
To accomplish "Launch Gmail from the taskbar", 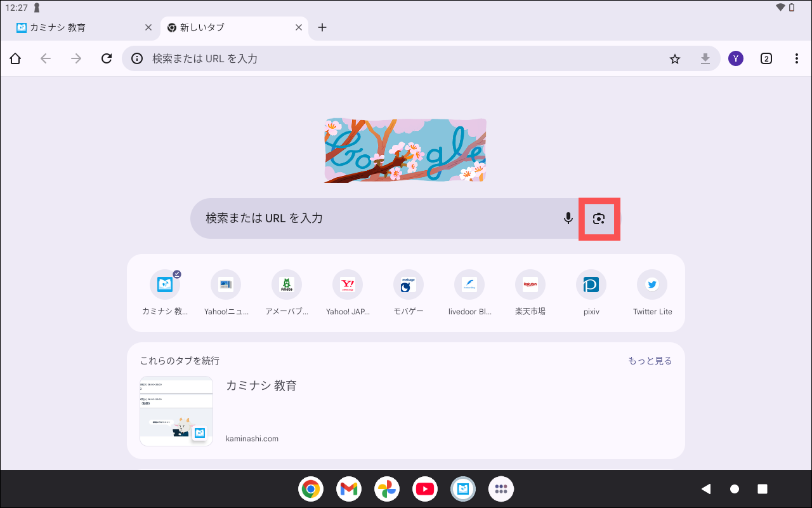I will point(349,489).
